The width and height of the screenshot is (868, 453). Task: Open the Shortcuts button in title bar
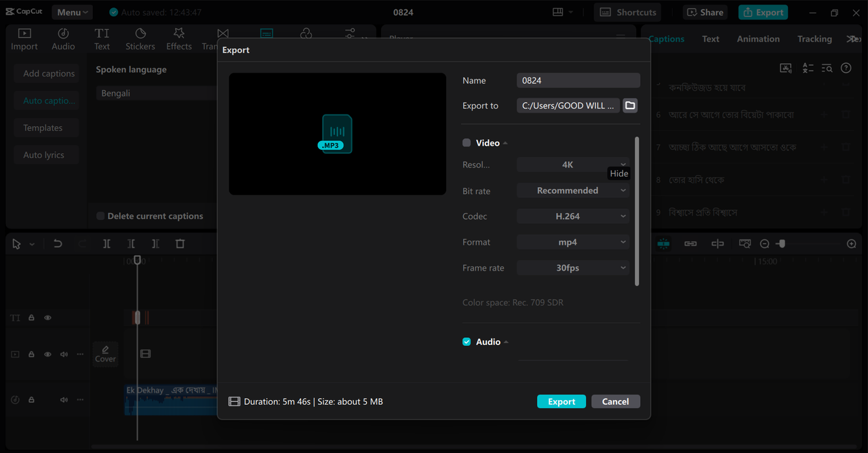(629, 12)
